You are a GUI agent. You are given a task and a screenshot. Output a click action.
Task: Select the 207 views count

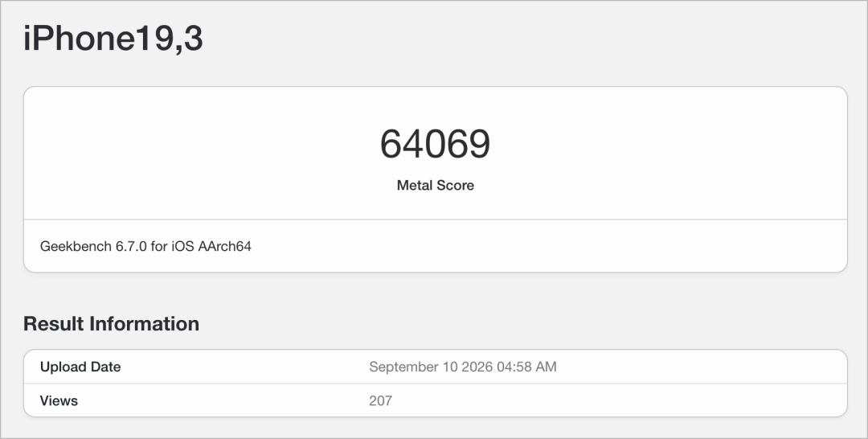coord(381,400)
